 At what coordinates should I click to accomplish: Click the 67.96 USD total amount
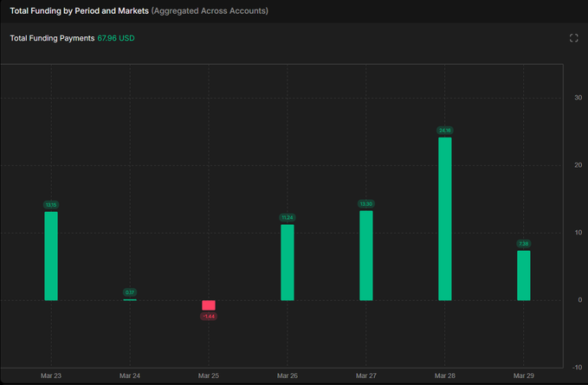point(116,38)
